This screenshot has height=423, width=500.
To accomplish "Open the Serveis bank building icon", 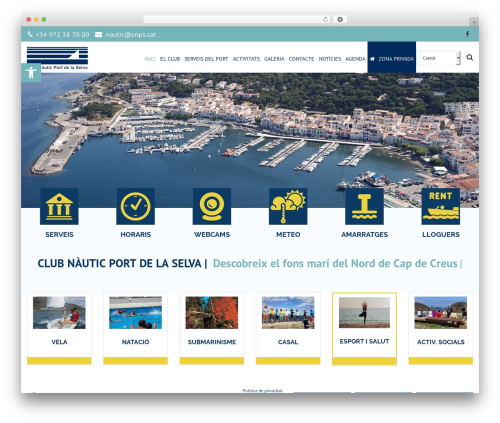I will (59, 206).
